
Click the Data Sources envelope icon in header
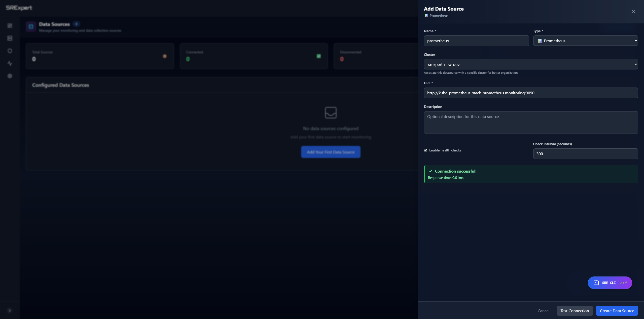31,27
